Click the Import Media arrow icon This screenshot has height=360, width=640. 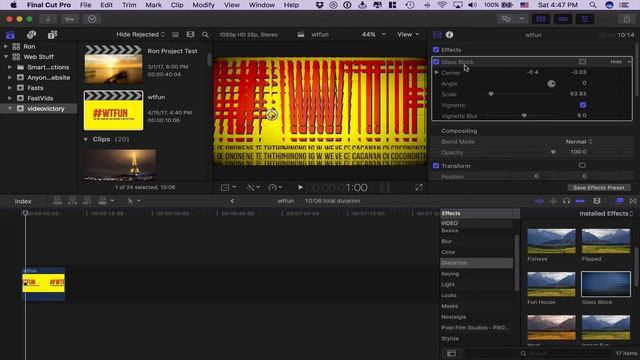pyautogui.click(x=48, y=19)
